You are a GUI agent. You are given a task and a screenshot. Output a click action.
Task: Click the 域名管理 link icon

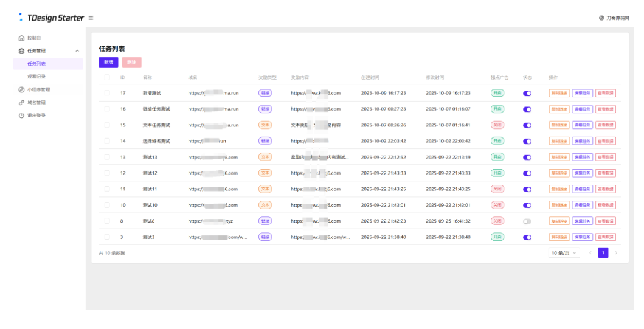pos(21,103)
